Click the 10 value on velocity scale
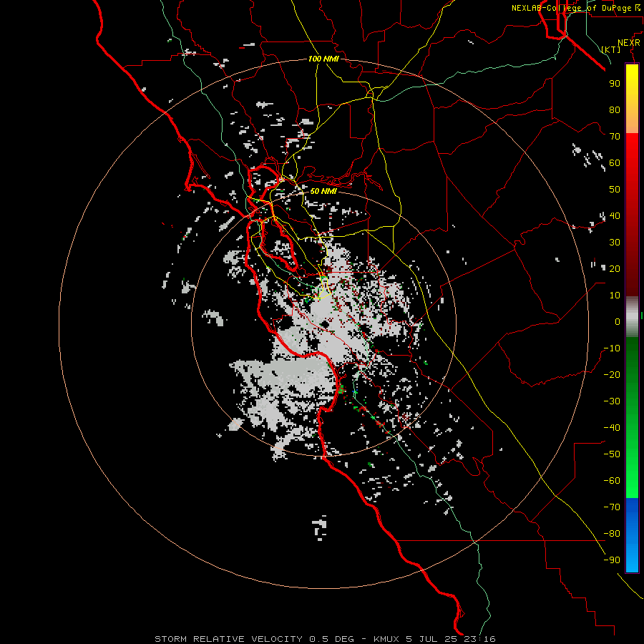Screen dimensions: 644x644 (615, 296)
